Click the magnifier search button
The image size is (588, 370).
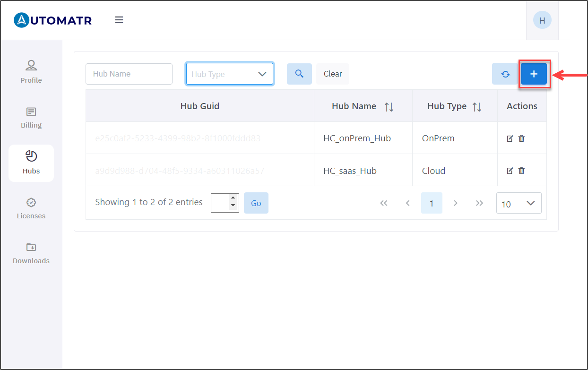tap(299, 74)
